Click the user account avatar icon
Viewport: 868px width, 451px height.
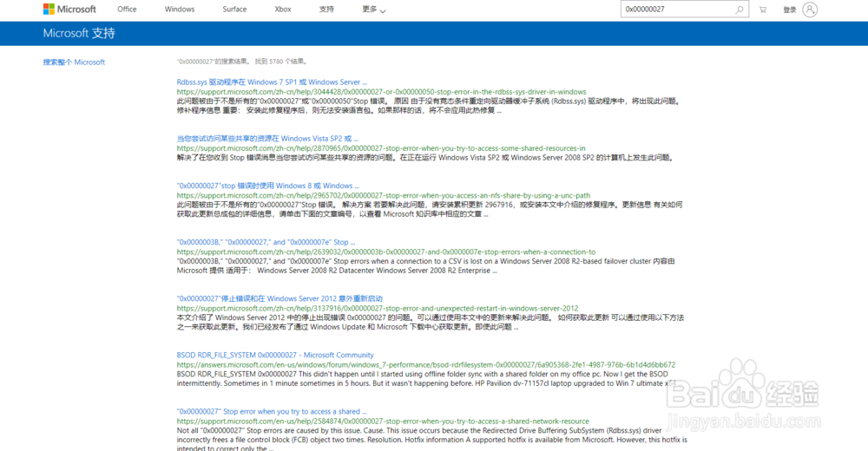coord(810,10)
